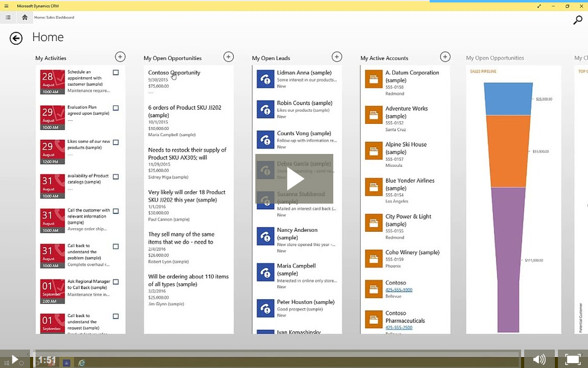Click A. Datum Corporation account icon

tap(374, 79)
